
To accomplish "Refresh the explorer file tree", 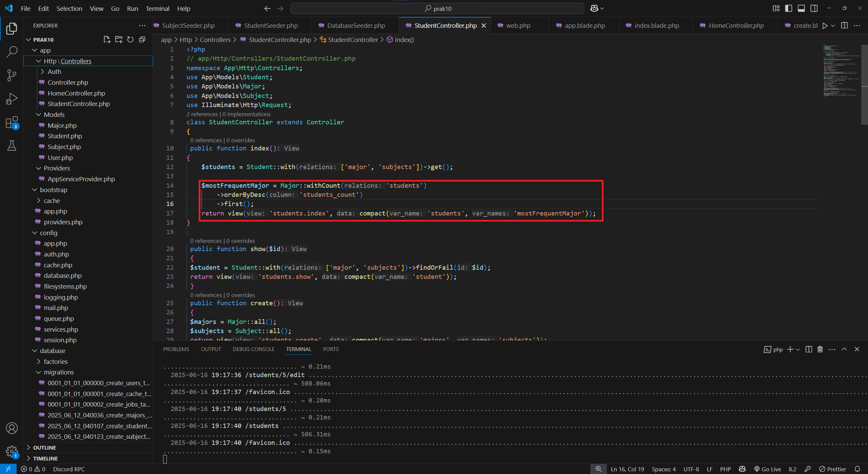I will pos(130,39).
